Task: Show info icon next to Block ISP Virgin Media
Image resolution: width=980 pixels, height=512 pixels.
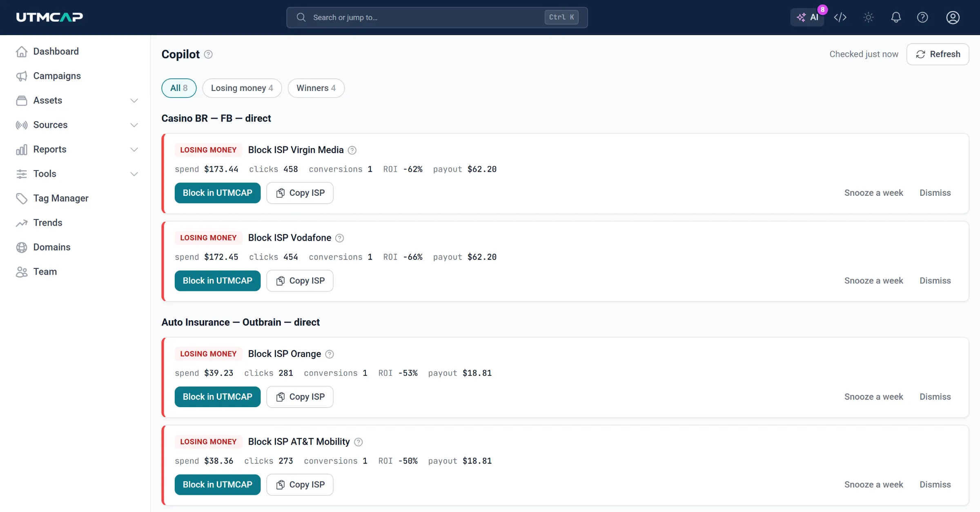Action: pos(352,150)
